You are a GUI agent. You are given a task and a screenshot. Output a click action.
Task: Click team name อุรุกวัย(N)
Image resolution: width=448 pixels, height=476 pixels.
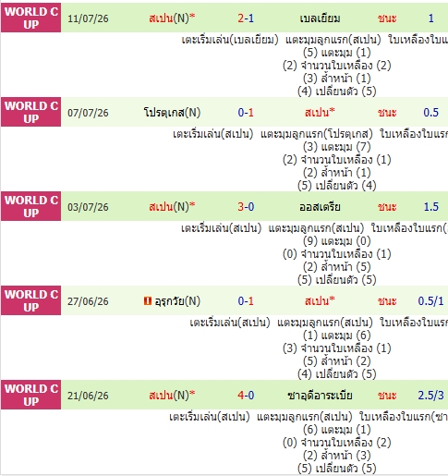point(177,301)
